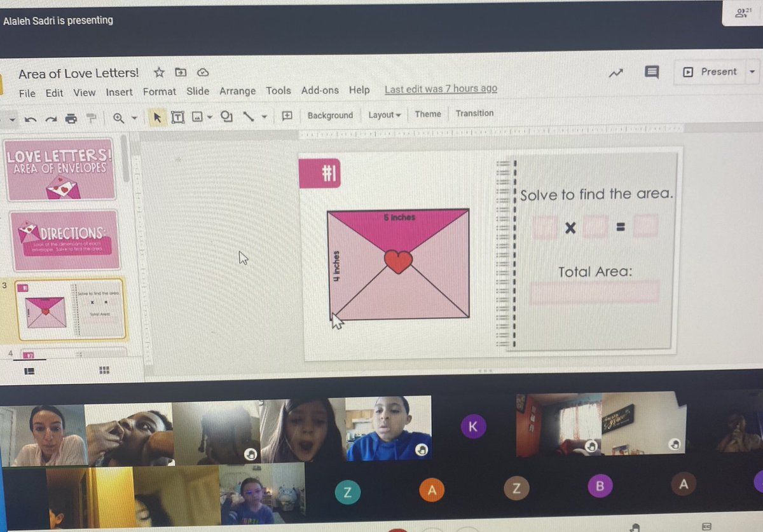Undo the last action in Slides
The image size is (763, 532).
pos(30,118)
